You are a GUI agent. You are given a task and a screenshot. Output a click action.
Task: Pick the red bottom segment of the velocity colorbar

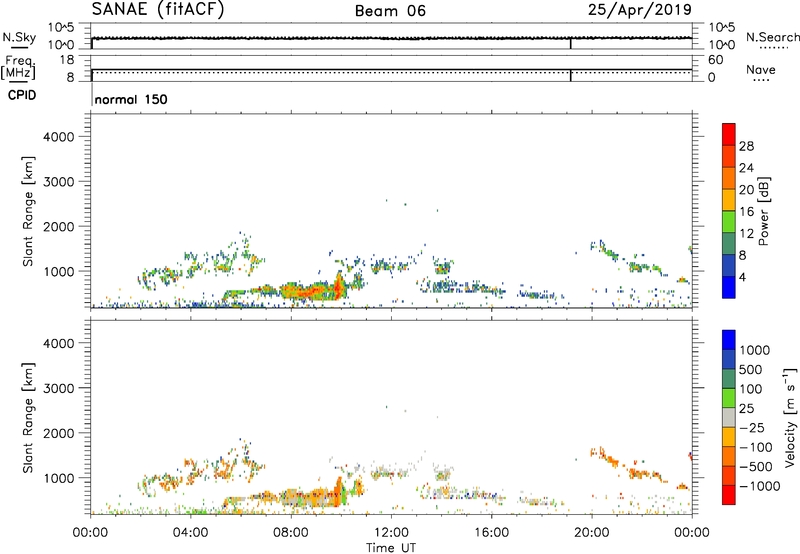pyautogui.click(x=729, y=495)
